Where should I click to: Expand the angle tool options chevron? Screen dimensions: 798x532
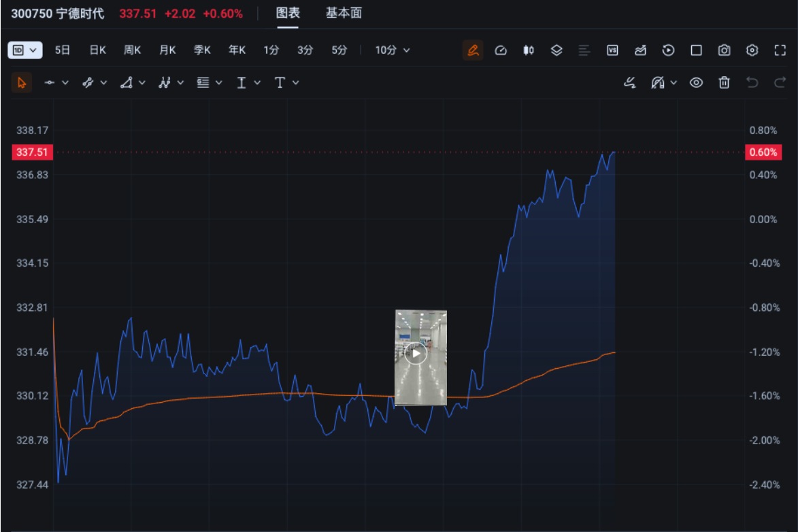point(142,82)
